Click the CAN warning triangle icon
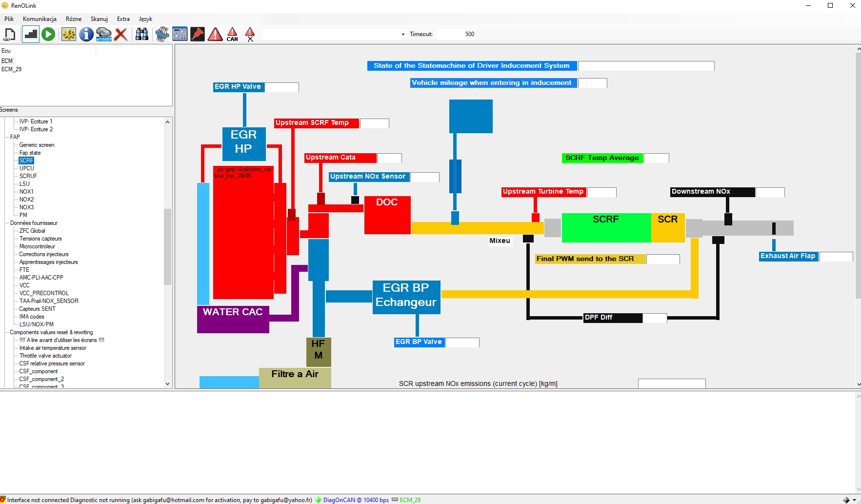This screenshot has width=861, height=504. point(233,35)
